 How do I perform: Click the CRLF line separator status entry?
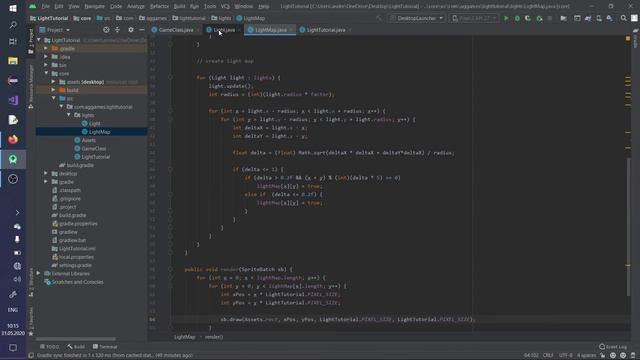coord(548,355)
